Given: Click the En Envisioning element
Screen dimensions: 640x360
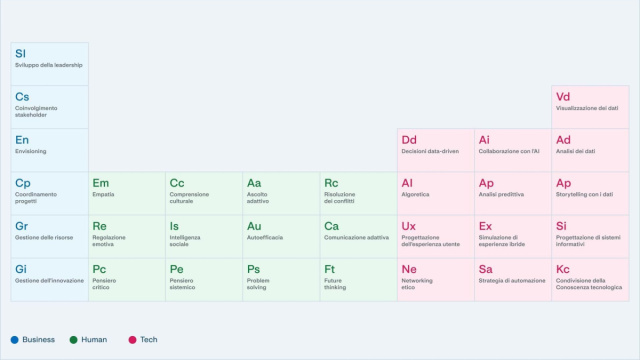Looking at the screenshot, I should 49,150.
